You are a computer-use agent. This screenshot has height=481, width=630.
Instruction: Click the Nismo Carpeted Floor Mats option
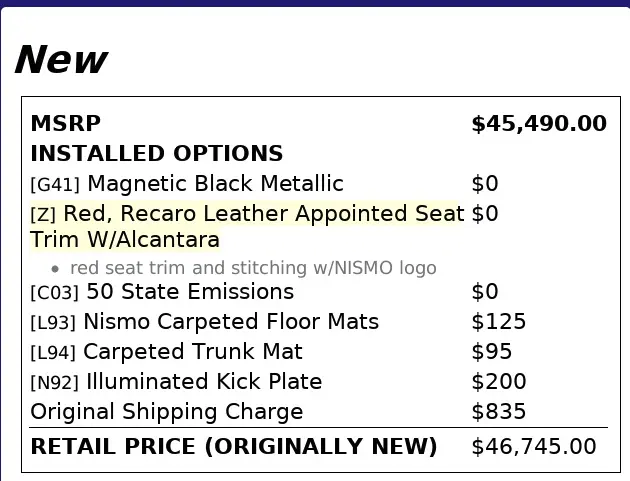[231, 322]
